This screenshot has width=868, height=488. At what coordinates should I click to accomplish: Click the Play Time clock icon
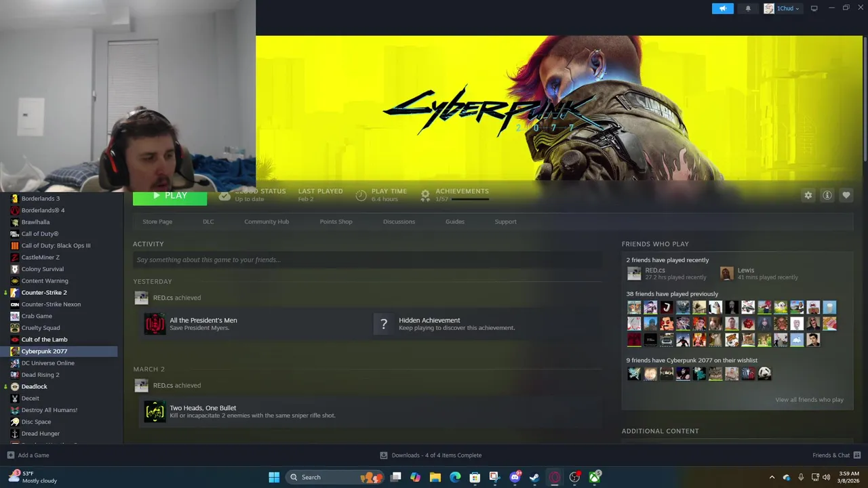[x=361, y=195]
